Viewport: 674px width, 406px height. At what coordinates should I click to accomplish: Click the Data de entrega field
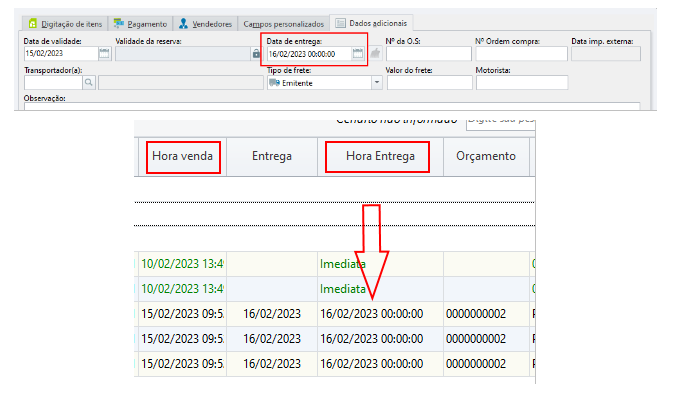[309, 54]
